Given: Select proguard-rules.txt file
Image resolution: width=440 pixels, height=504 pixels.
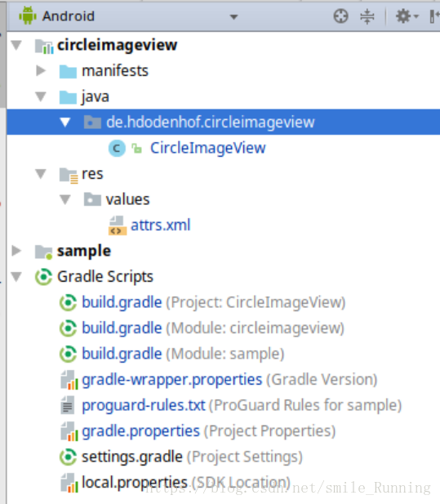Looking at the screenshot, I should pos(231,405).
